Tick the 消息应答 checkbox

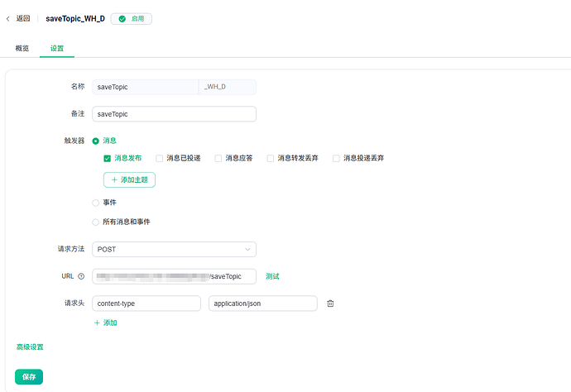click(218, 158)
